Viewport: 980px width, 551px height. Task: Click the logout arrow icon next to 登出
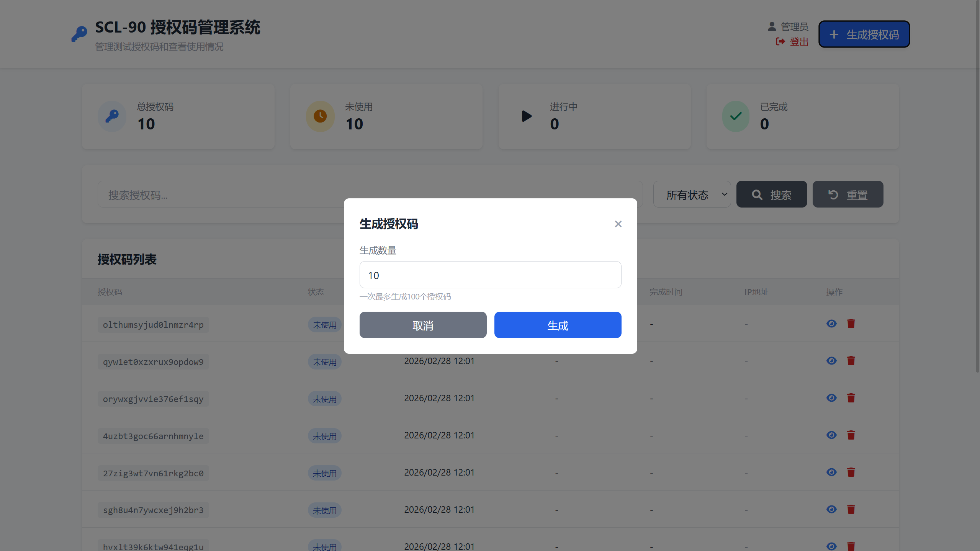tap(780, 42)
